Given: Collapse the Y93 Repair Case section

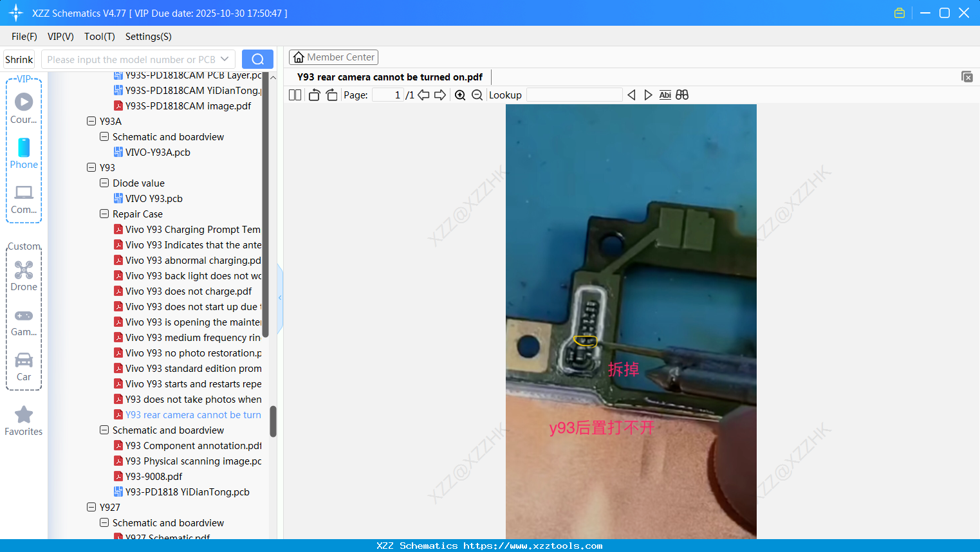Looking at the screenshot, I should click(104, 214).
